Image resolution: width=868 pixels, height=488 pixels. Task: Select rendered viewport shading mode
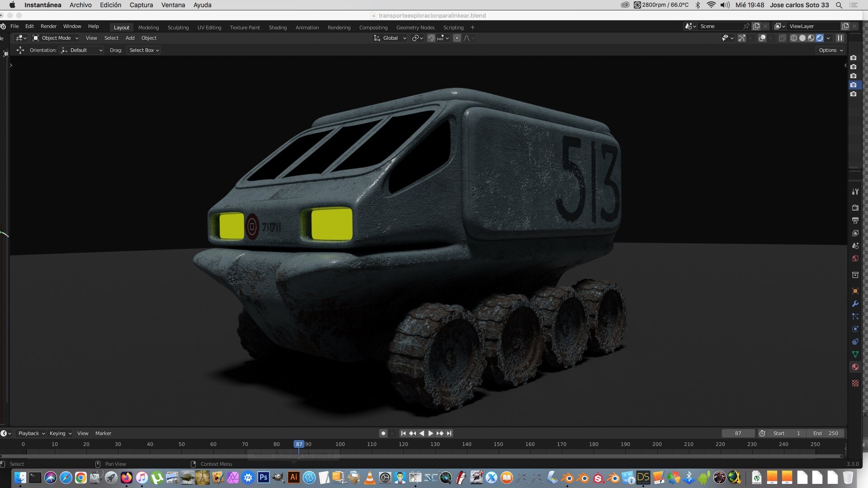(820, 38)
